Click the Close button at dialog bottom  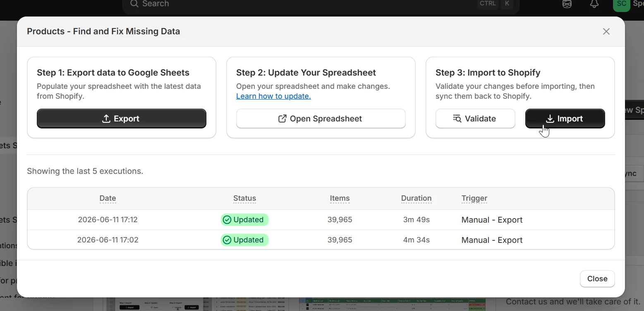click(x=597, y=279)
